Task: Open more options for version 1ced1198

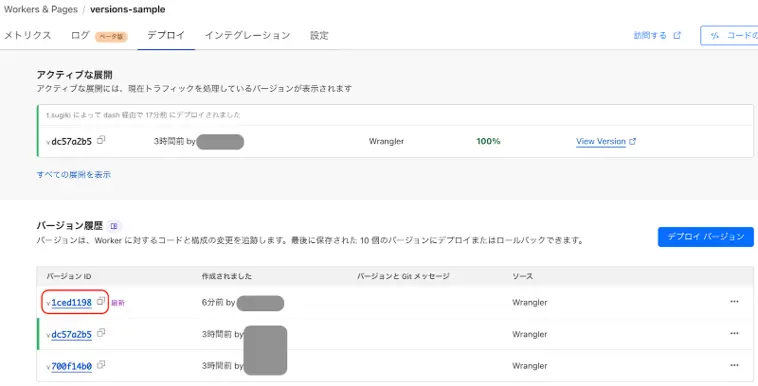Action: coord(734,302)
